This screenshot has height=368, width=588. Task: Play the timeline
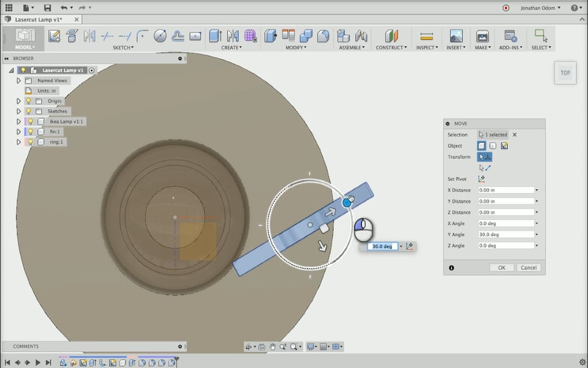37,362
